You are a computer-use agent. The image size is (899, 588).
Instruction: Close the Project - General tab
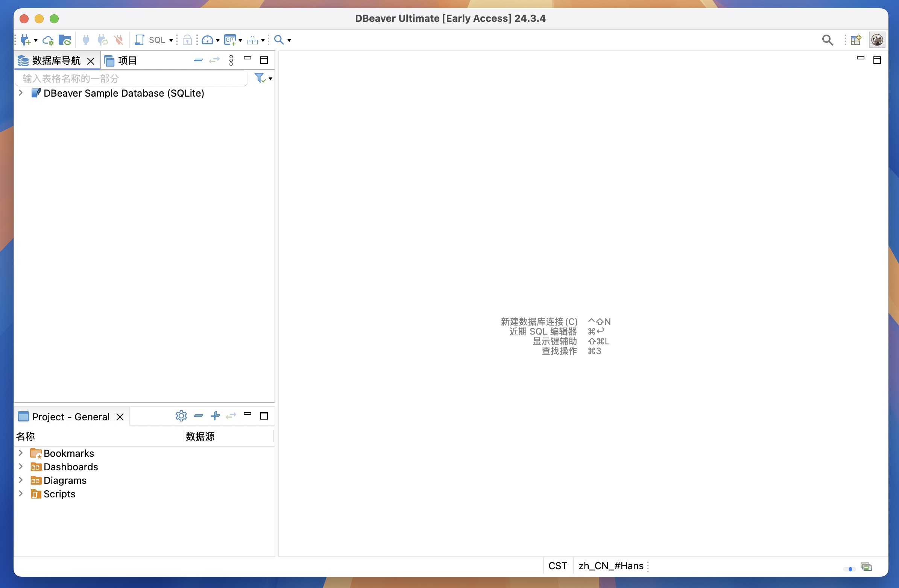click(x=120, y=417)
